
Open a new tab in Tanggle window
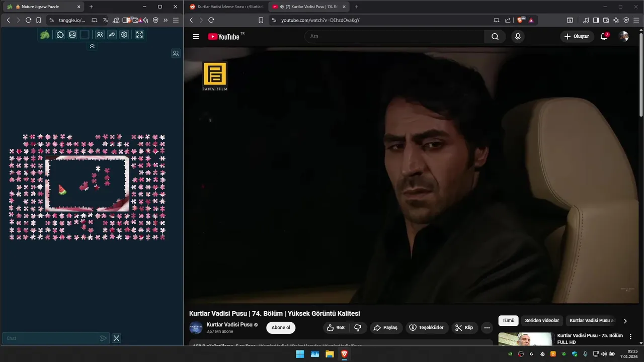[x=91, y=7]
